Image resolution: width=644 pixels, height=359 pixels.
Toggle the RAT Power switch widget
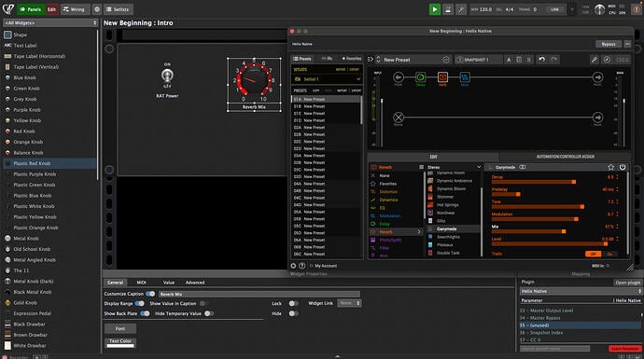coord(167,76)
